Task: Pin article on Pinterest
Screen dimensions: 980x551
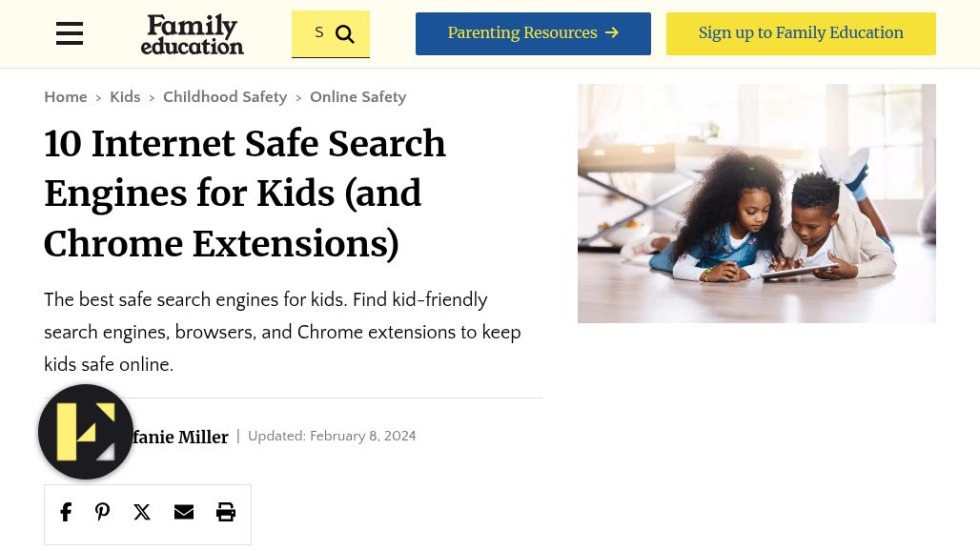Action: pos(103,513)
